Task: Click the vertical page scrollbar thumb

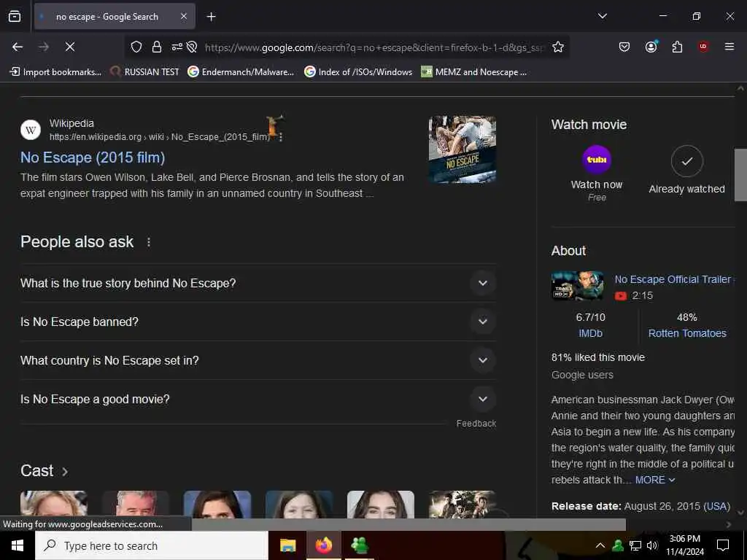Action: point(740,175)
